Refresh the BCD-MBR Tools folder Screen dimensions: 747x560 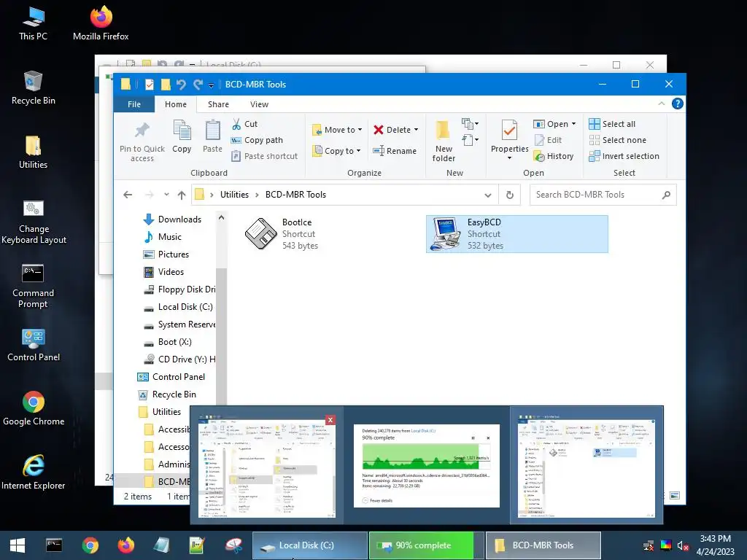[x=510, y=195]
